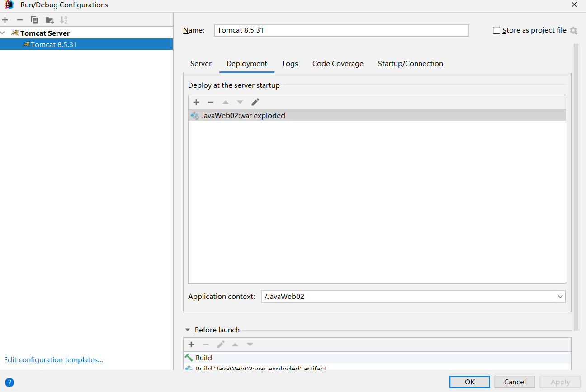Viewport: 586px width, 392px height.
Task: Select the Build task row
Action: (x=377, y=358)
